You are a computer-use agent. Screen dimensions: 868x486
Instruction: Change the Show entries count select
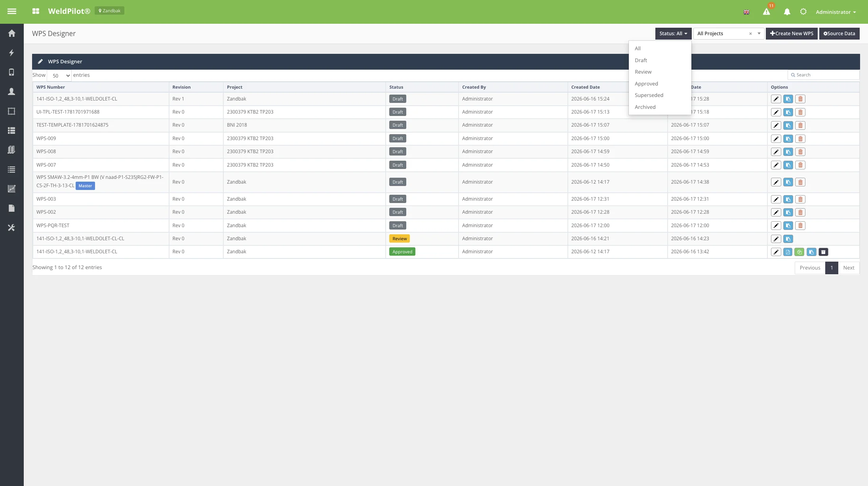click(x=59, y=76)
